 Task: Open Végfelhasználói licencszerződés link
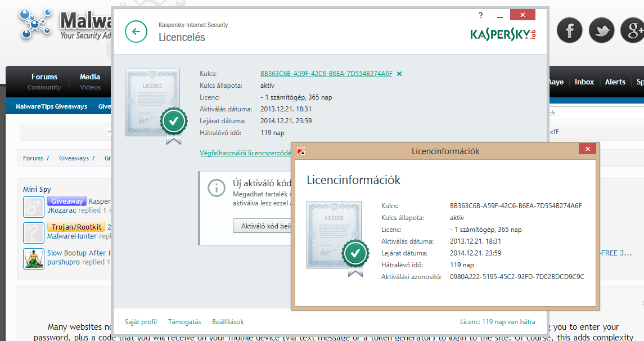(x=245, y=153)
